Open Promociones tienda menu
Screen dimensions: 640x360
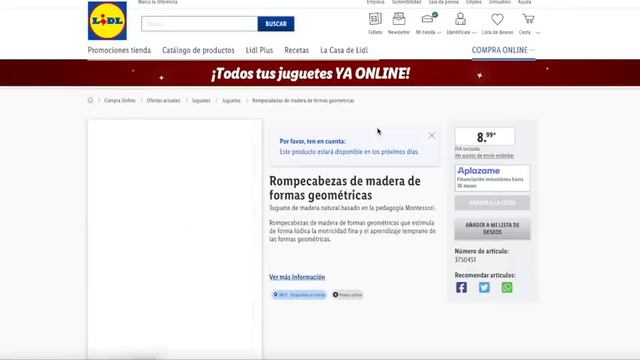click(119, 50)
